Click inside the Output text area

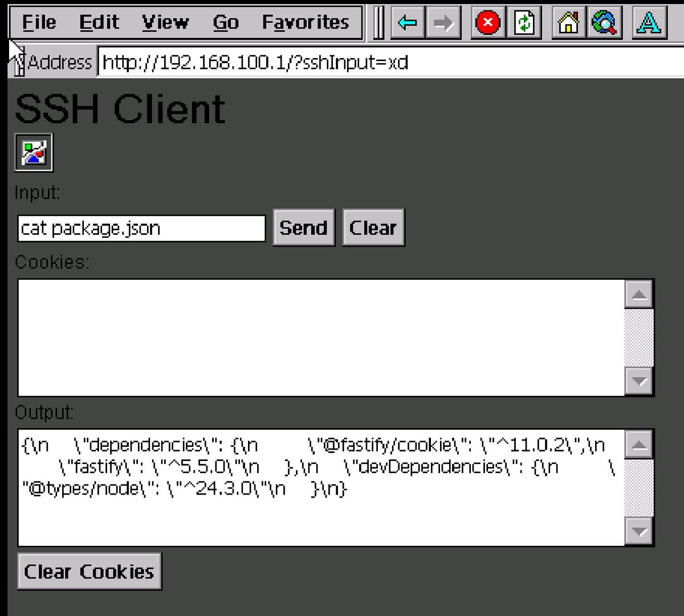point(321,488)
